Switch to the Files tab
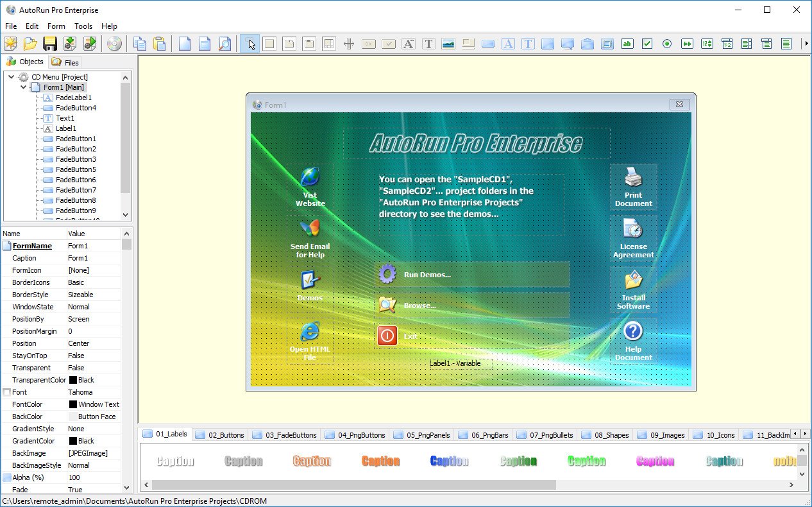The image size is (812, 507). (65, 62)
